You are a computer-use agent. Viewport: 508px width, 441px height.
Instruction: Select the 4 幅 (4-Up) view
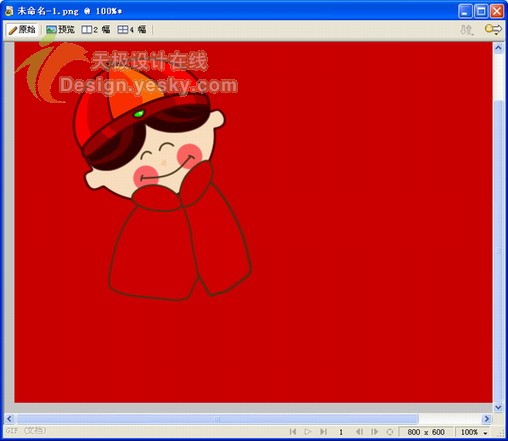(132, 30)
